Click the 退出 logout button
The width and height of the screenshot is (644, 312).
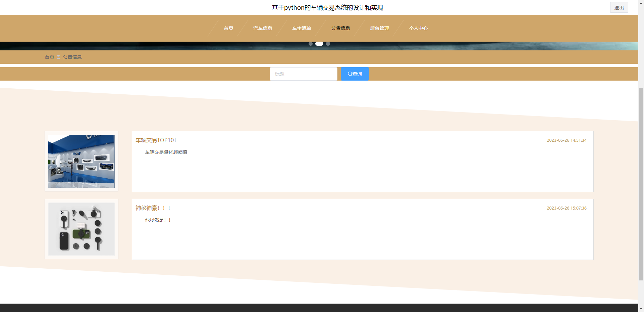click(619, 8)
